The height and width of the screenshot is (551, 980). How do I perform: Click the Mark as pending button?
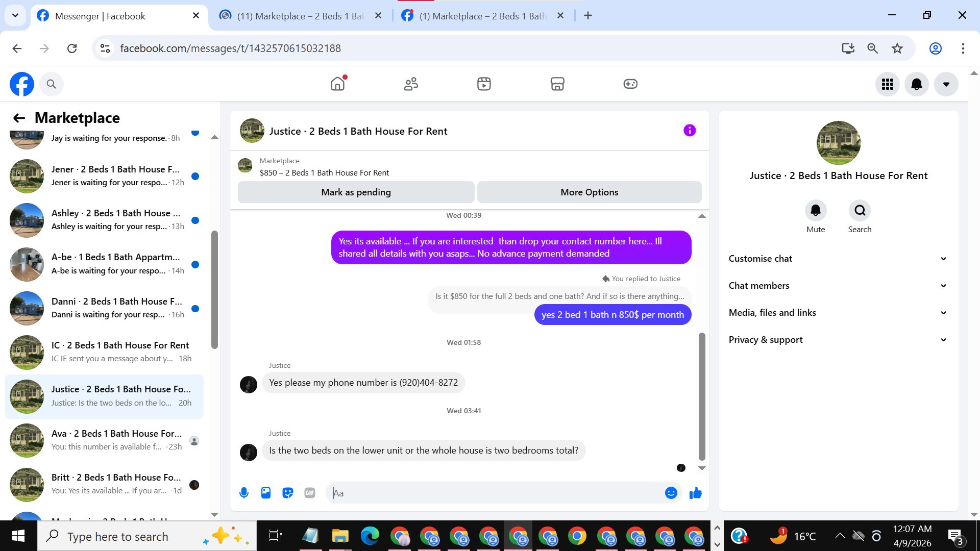[x=356, y=192]
